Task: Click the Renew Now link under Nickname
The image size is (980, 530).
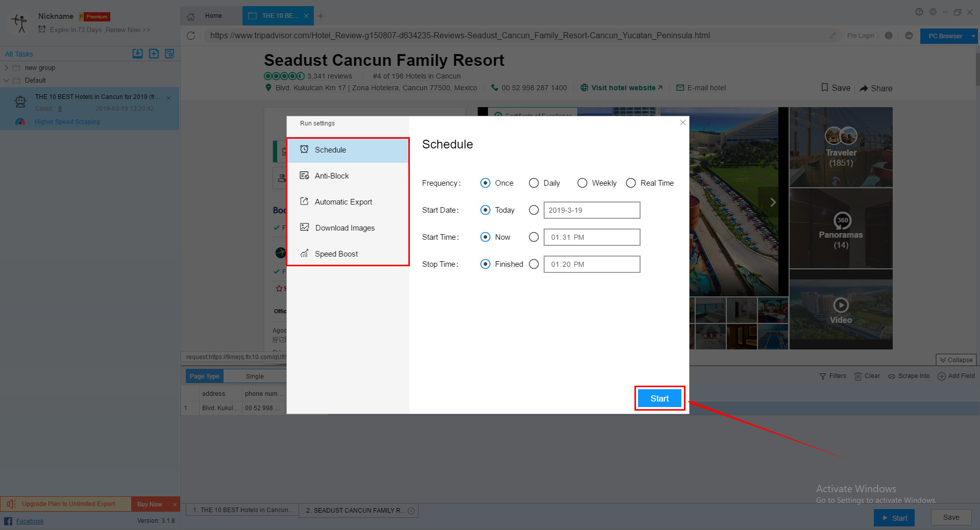Action: 128,30
